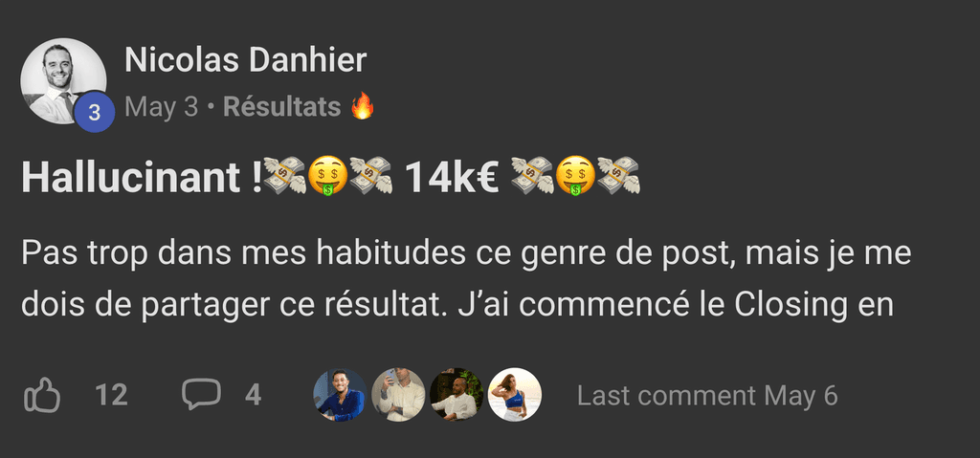Open the post titled Hallucinant
The height and width of the screenshot is (458, 980).
pos(330,177)
